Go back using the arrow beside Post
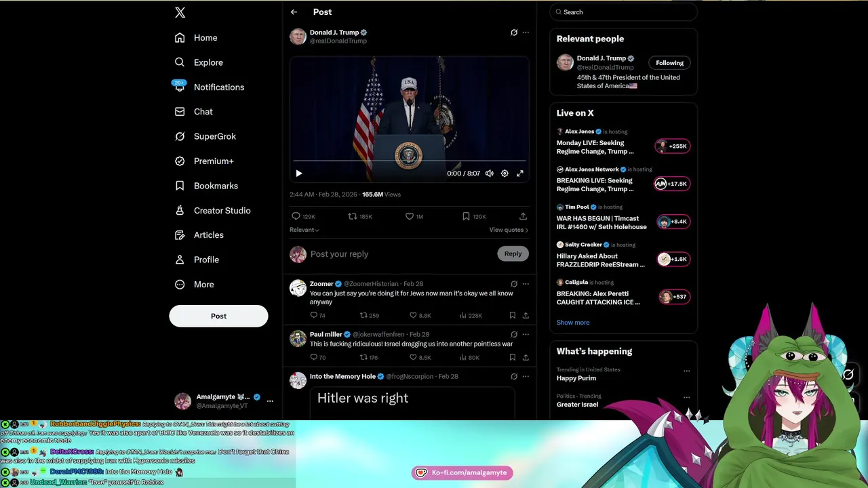 294,12
